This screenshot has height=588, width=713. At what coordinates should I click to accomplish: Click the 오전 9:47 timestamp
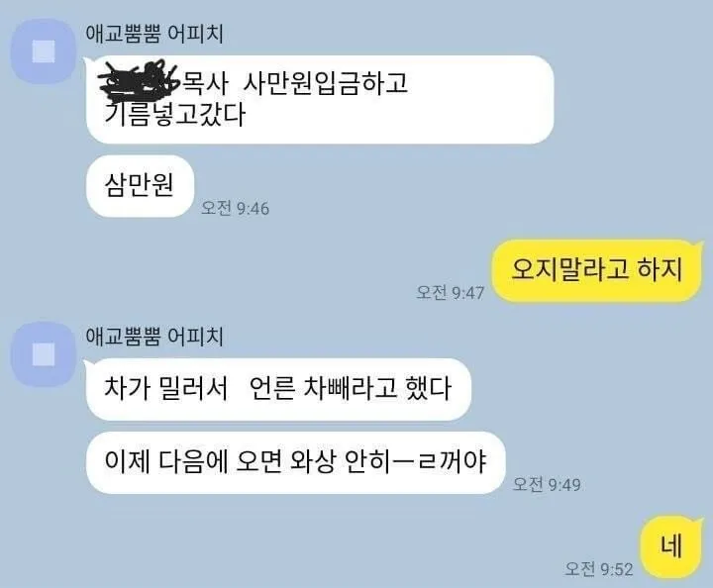coord(451,292)
